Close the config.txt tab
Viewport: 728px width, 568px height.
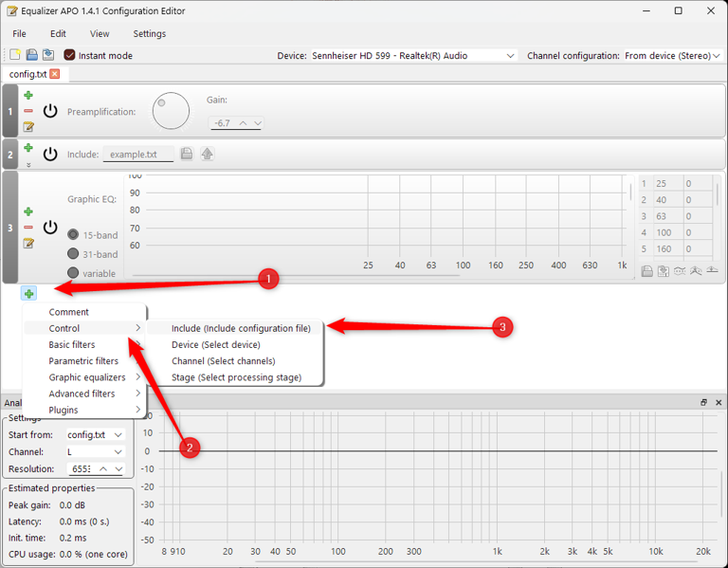coord(55,74)
